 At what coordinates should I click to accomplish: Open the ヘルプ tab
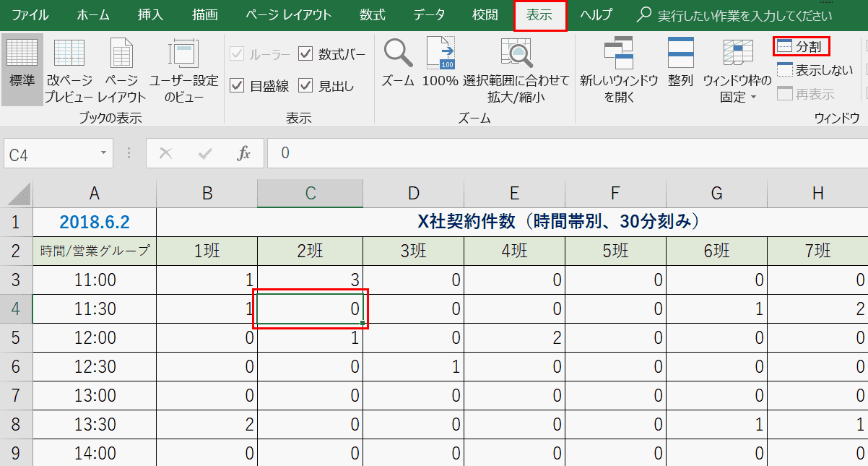click(x=596, y=15)
